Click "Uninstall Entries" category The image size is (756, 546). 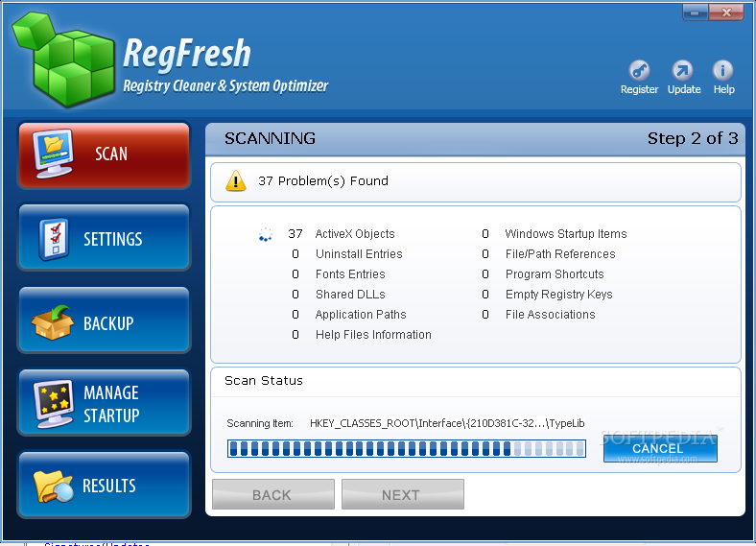point(359,254)
